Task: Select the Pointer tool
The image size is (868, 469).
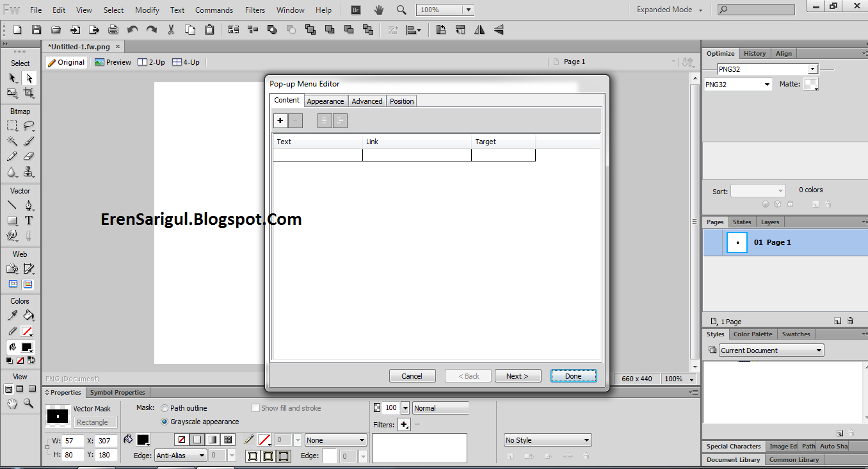Action: pyautogui.click(x=12, y=78)
